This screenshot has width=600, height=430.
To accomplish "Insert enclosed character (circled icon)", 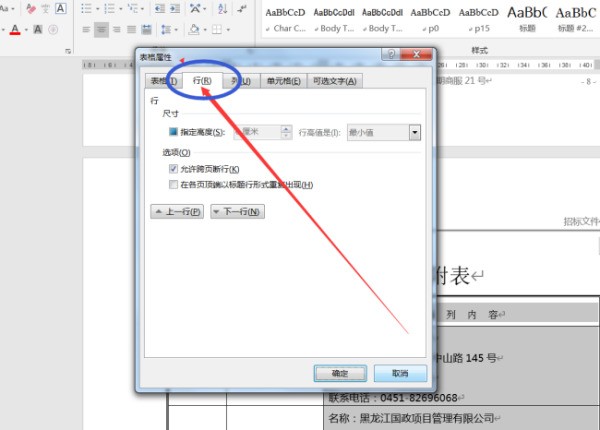I will [x=53, y=29].
